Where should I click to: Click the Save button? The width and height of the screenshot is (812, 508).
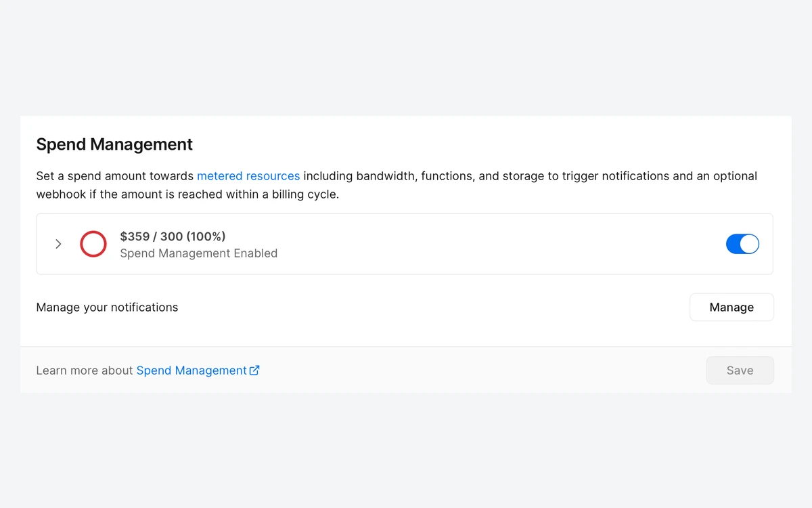(740, 371)
